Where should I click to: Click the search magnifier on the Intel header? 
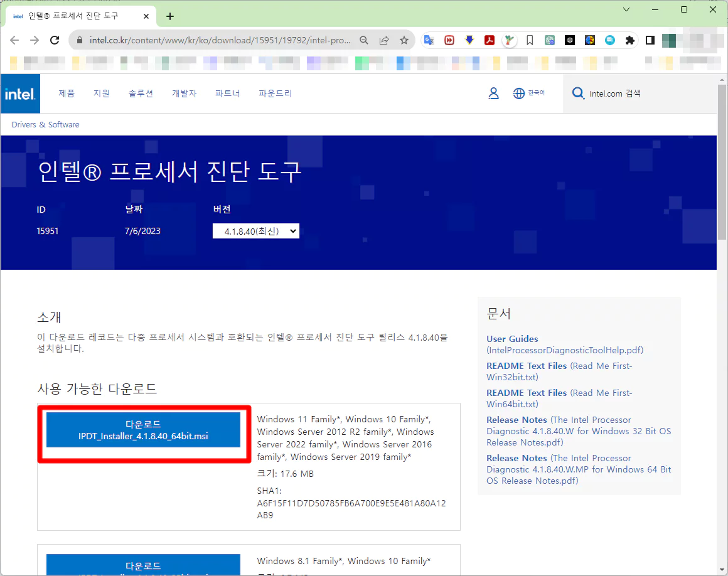pyautogui.click(x=578, y=93)
